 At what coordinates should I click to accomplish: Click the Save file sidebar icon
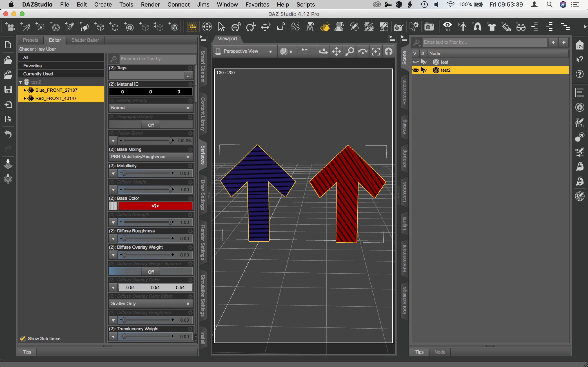(8, 89)
